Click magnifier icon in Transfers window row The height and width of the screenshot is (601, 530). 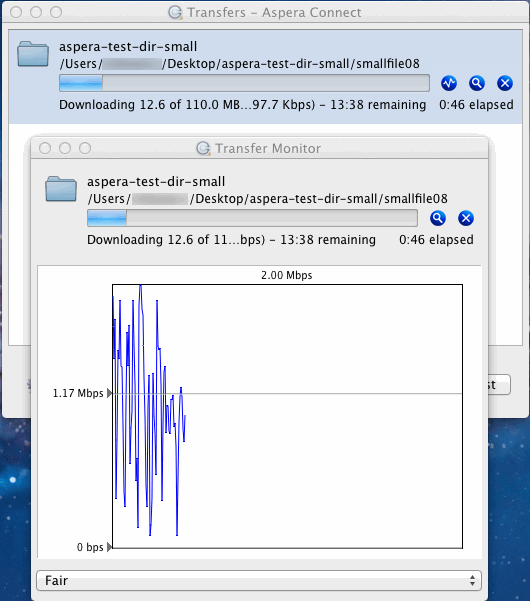[x=477, y=83]
